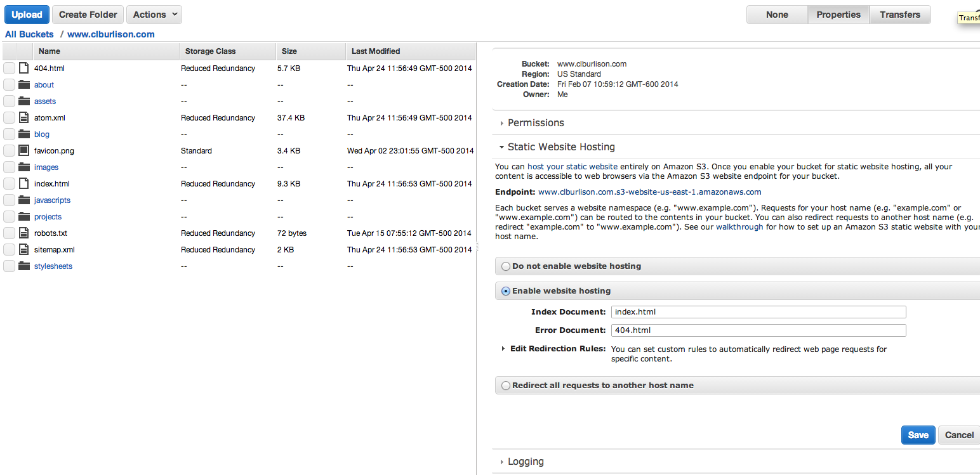980x475 pixels.
Task: Cancel the hosting changes
Action: (x=959, y=435)
